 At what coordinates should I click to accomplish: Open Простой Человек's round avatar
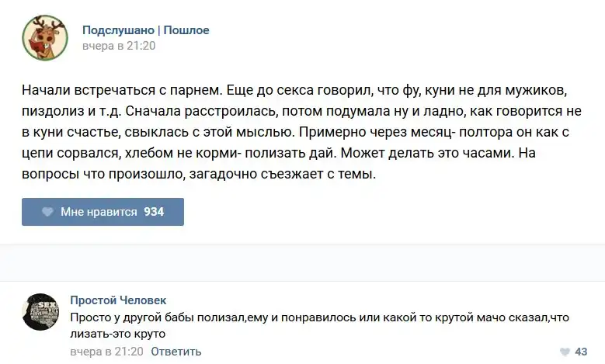40,312
